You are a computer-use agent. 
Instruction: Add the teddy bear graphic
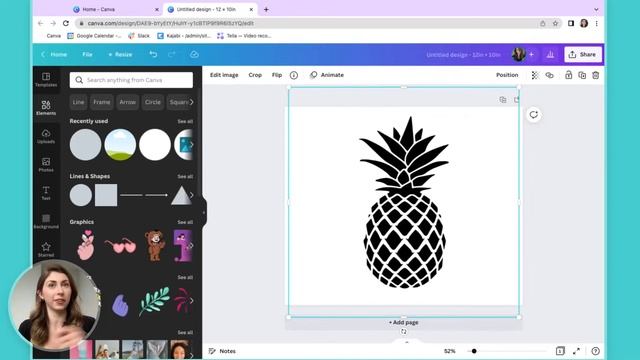click(155, 245)
